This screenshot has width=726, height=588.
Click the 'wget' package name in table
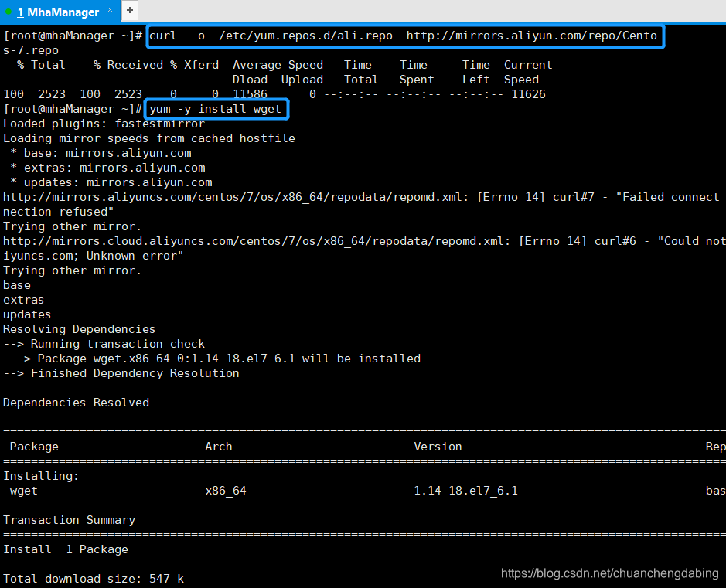(24, 491)
